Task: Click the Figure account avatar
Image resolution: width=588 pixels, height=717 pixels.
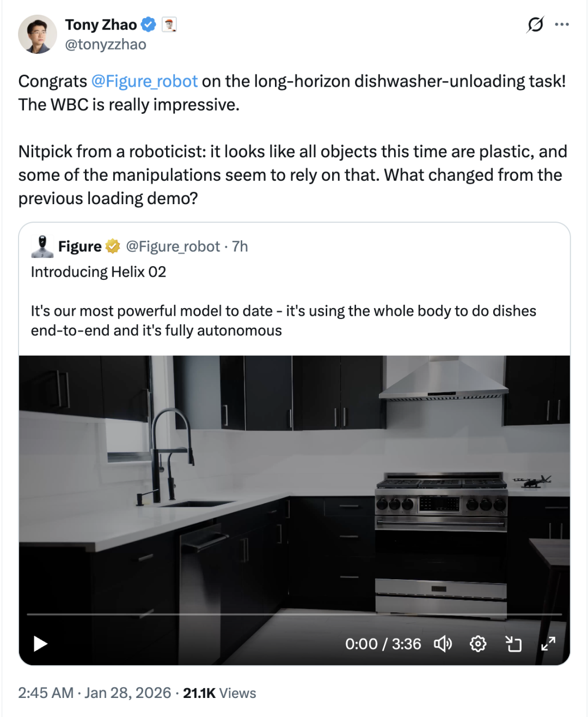Action: (42, 247)
